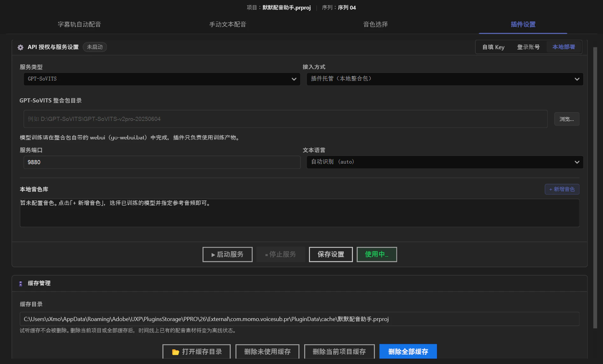Viewport: 603px width, 364px height.
Task: Click the 序列 04 sequence label
Action: click(347, 8)
